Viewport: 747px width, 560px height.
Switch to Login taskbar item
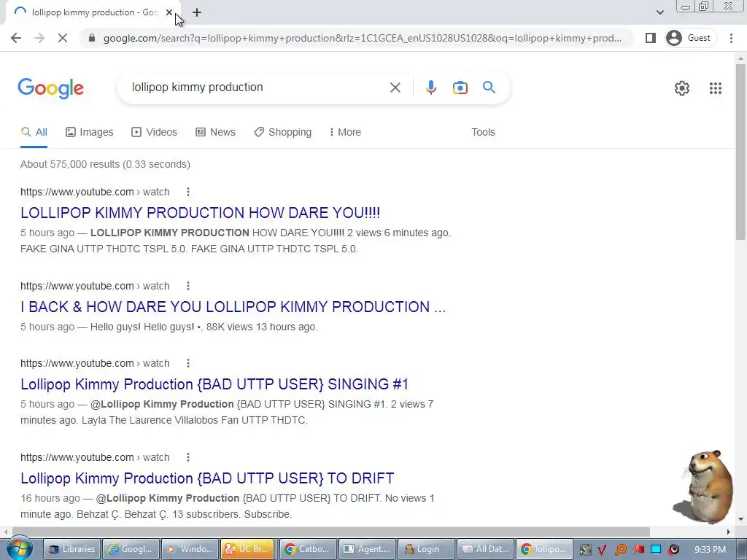click(x=426, y=549)
